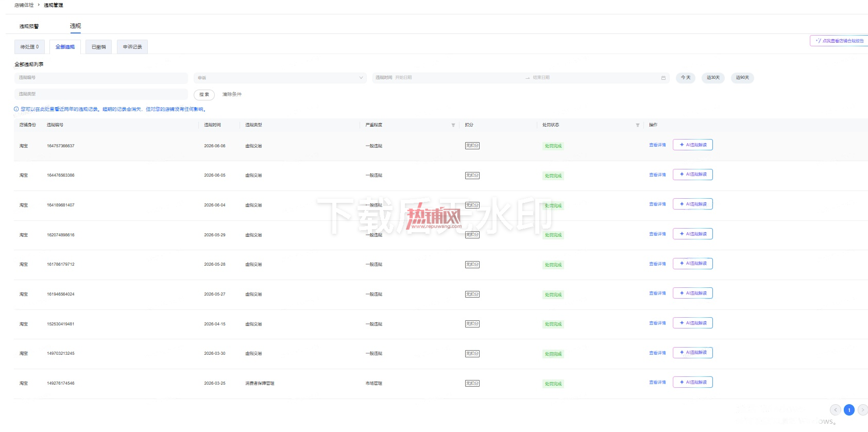The image size is (868, 432).
Task: Filter by 近30天 quick range
Action: [x=713, y=78]
